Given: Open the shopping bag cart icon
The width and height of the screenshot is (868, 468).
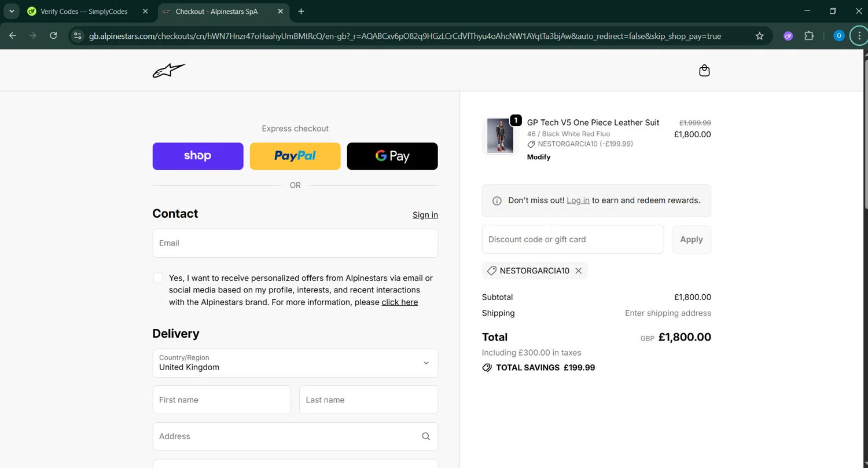Looking at the screenshot, I should coord(704,71).
